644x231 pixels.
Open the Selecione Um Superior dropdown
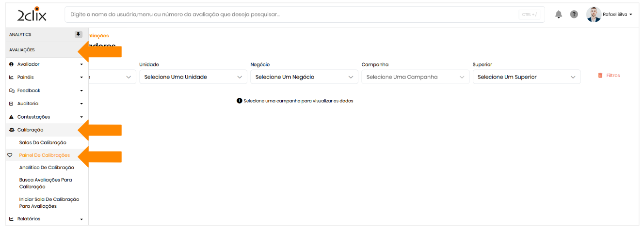click(526, 77)
